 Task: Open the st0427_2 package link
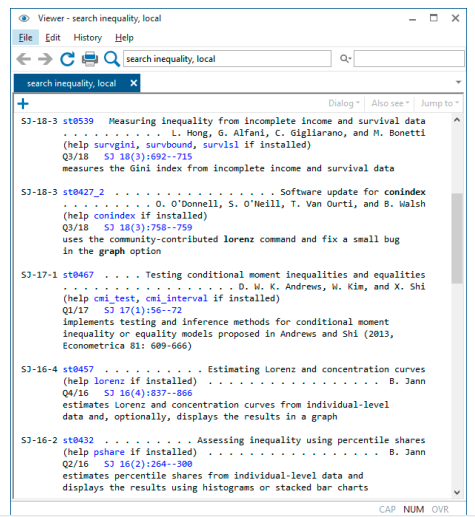coord(83,192)
